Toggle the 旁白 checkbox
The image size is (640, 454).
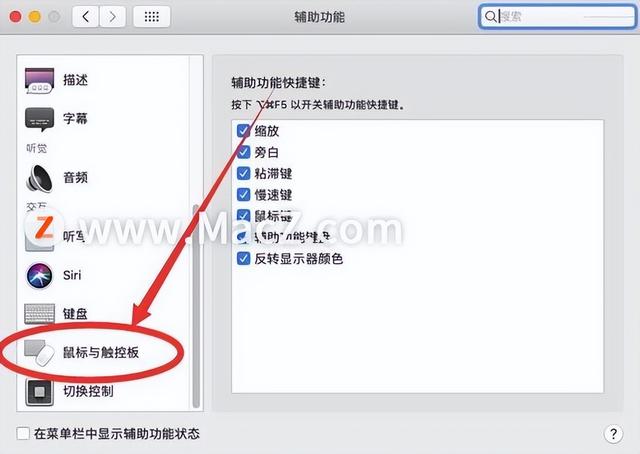tap(243, 152)
